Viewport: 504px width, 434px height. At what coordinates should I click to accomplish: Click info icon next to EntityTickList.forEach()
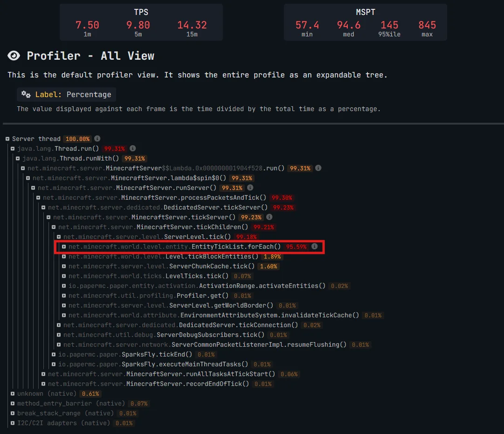315,246
